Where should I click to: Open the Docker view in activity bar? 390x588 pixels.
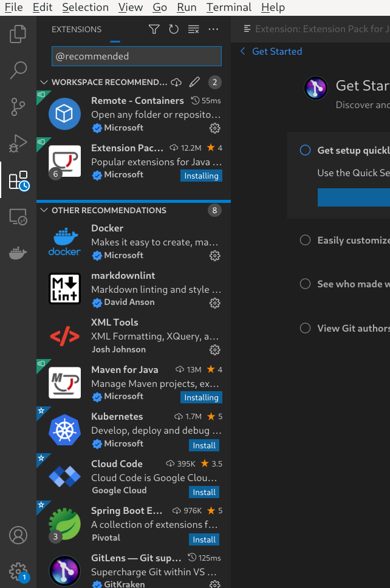click(18, 253)
